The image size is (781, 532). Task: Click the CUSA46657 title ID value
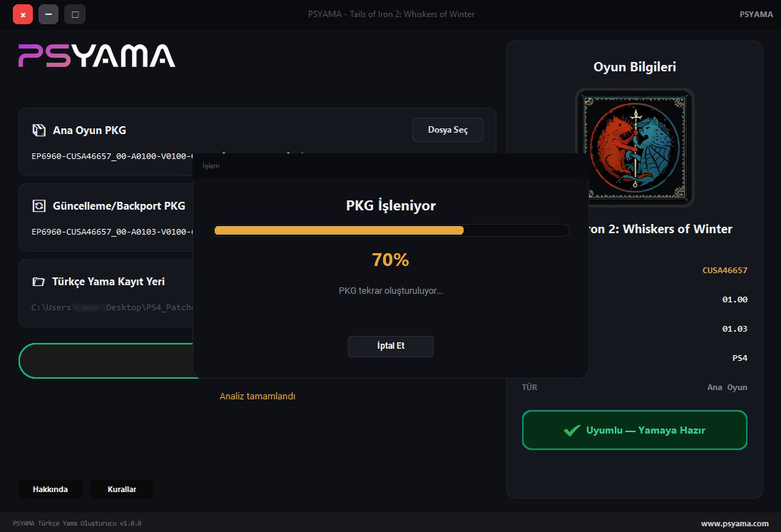pyautogui.click(x=725, y=270)
